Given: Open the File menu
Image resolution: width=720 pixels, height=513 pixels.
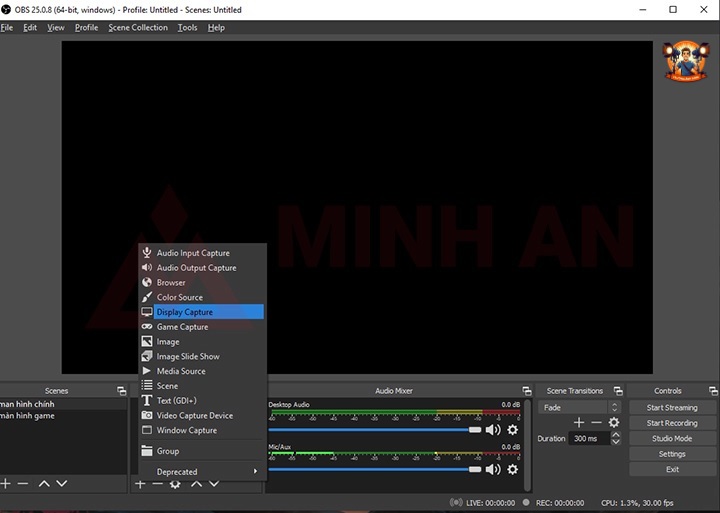Looking at the screenshot, I should coord(7,28).
